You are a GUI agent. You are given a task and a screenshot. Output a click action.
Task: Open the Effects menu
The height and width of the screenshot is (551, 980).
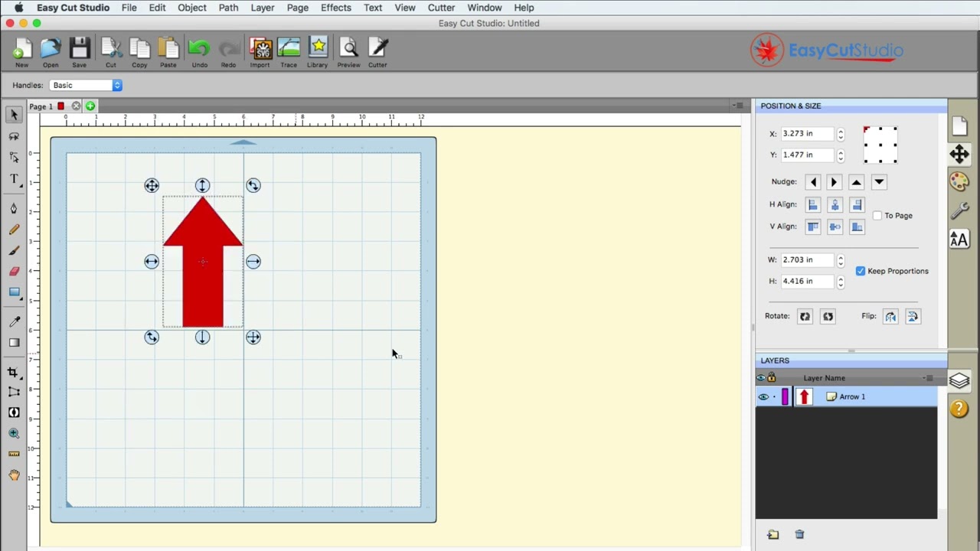[336, 8]
